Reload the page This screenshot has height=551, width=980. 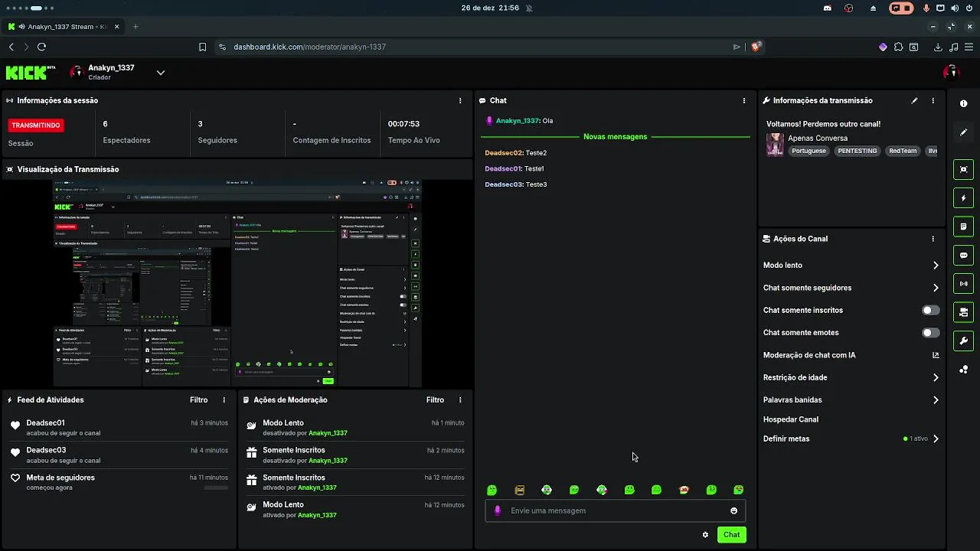pyautogui.click(x=41, y=47)
